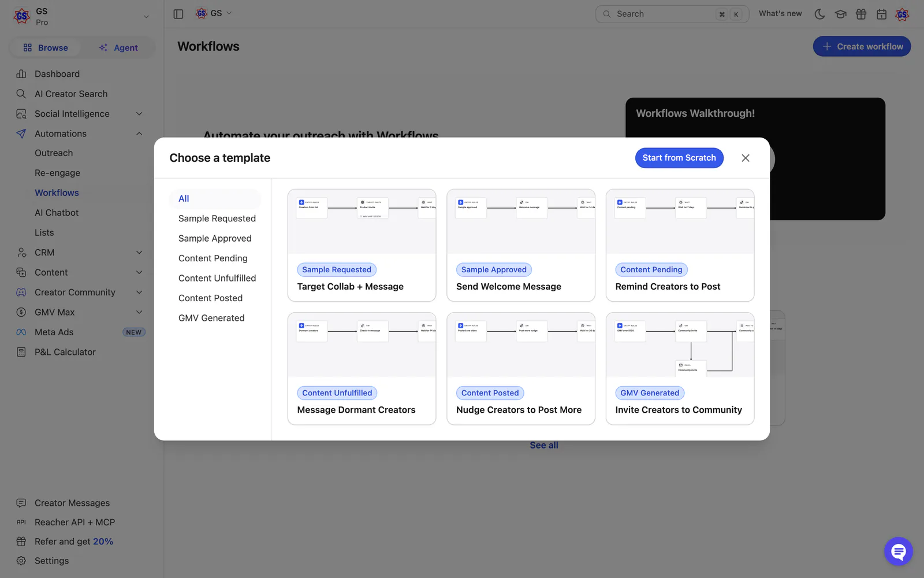Click the AI Creator Search magnifier icon

(21, 94)
